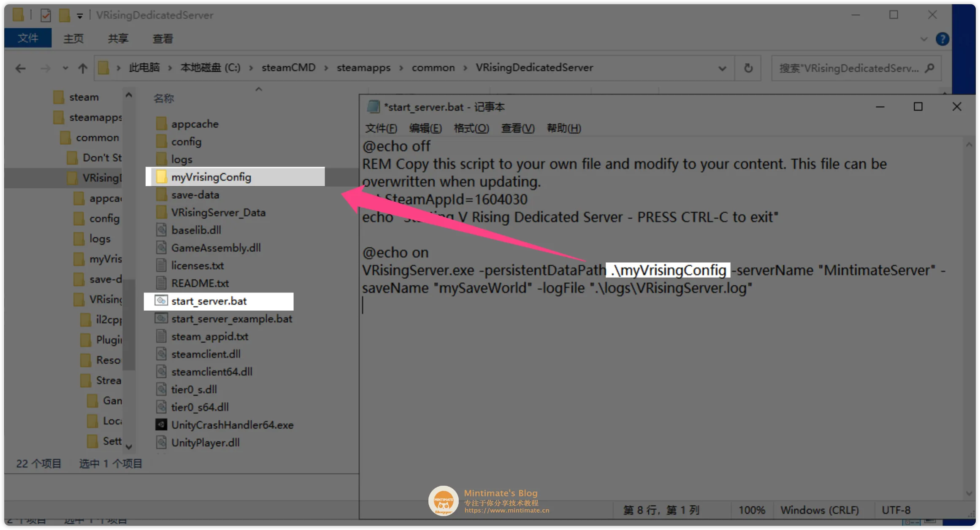980x530 pixels.
Task: Open the quick access toolbar customize dropdown
Action: tap(80, 16)
